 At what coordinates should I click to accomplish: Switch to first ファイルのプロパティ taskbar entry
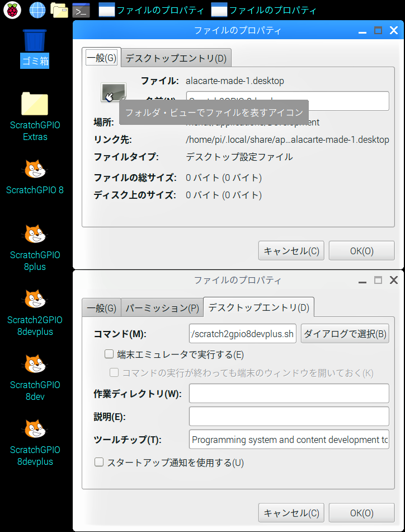pyautogui.click(x=151, y=10)
